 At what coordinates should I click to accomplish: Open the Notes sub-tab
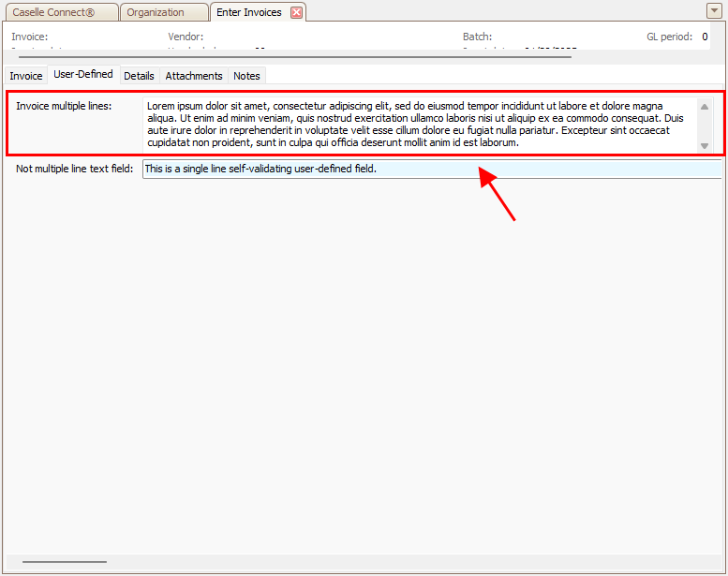coord(246,76)
